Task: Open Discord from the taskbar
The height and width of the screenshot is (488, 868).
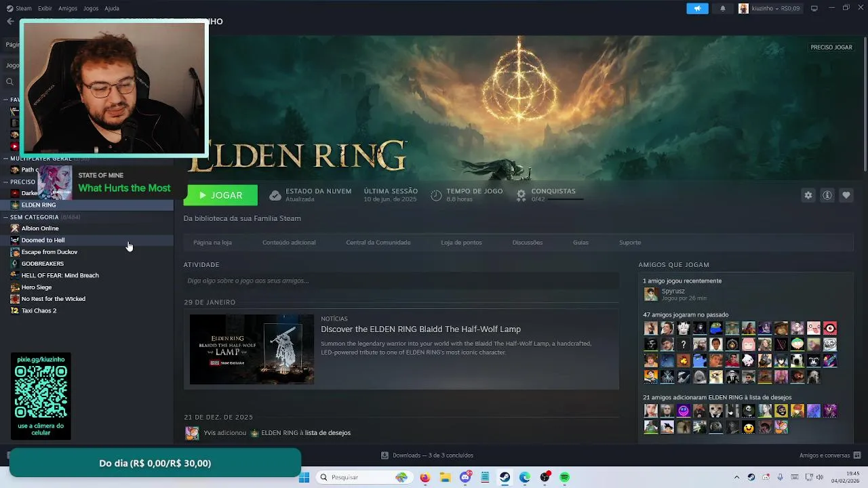Action: coord(465,477)
